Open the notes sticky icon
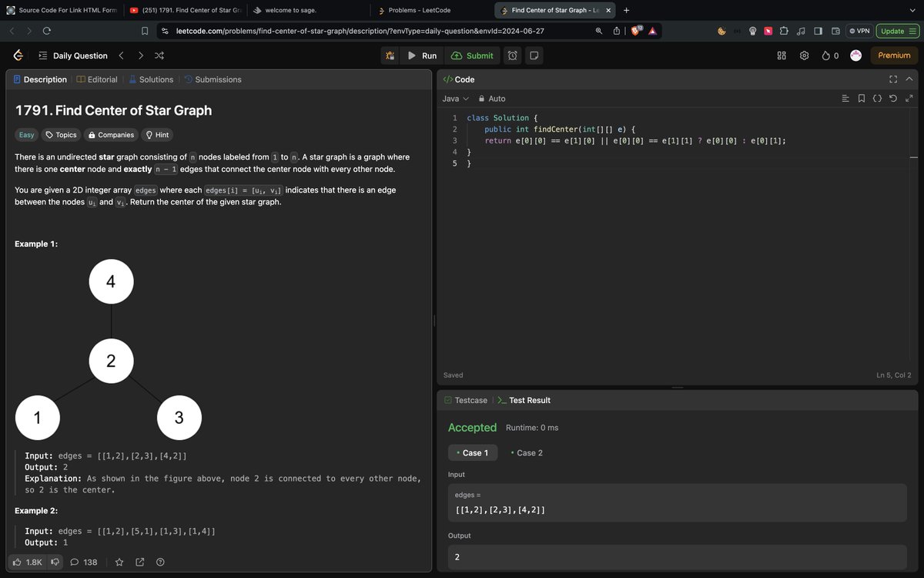 (x=534, y=55)
